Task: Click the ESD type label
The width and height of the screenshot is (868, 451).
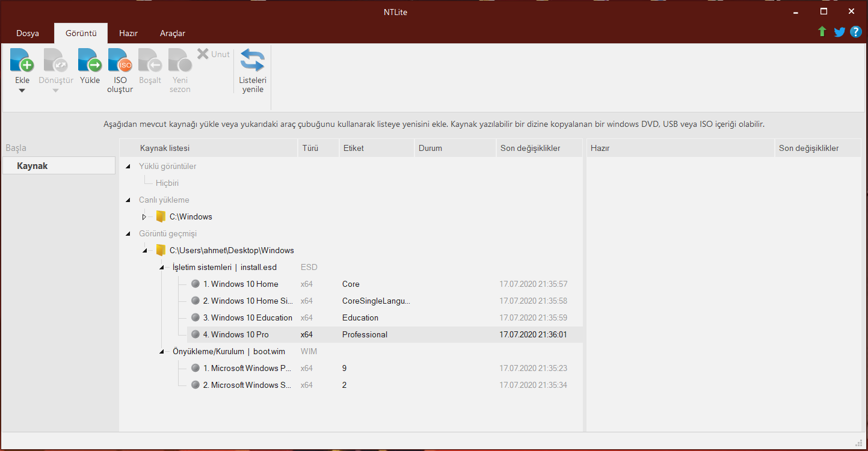Action: (x=309, y=267)
